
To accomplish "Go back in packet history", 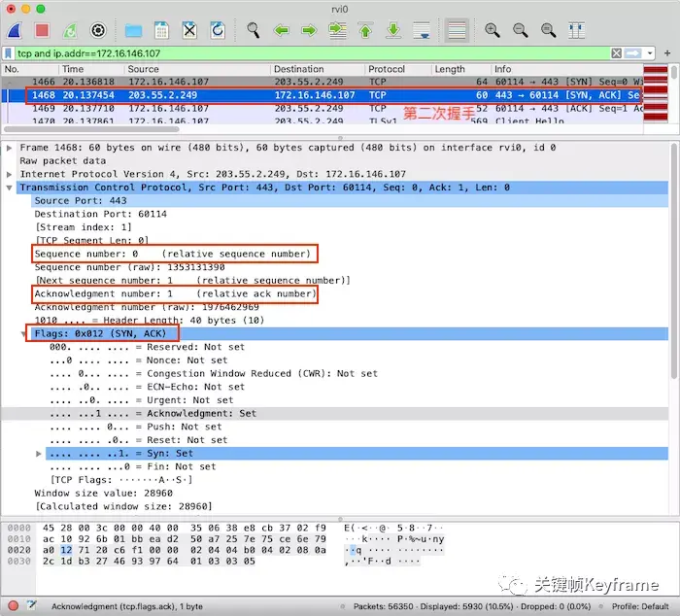I will (x=282, y=31).
